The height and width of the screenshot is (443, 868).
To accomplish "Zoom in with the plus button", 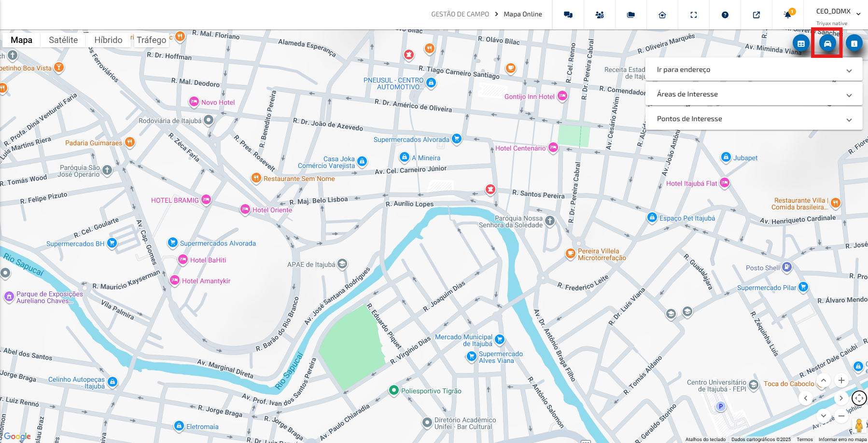I will point(841,380).
